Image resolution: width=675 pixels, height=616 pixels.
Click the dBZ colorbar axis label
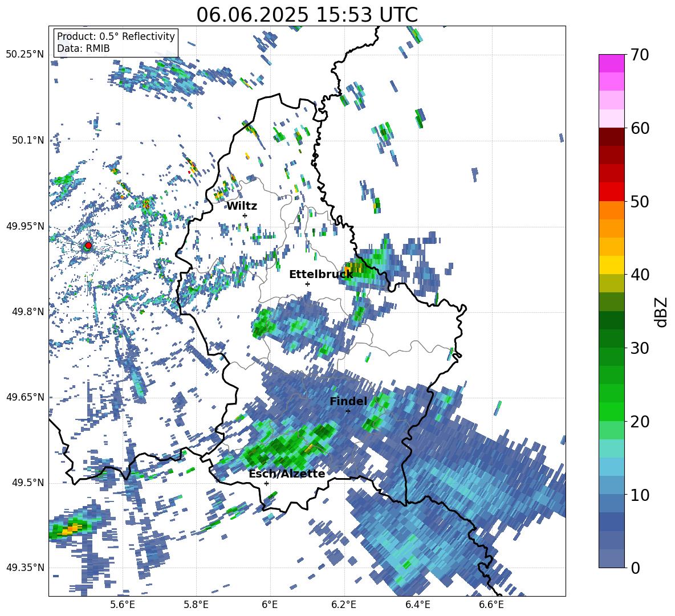click(662, 312)
